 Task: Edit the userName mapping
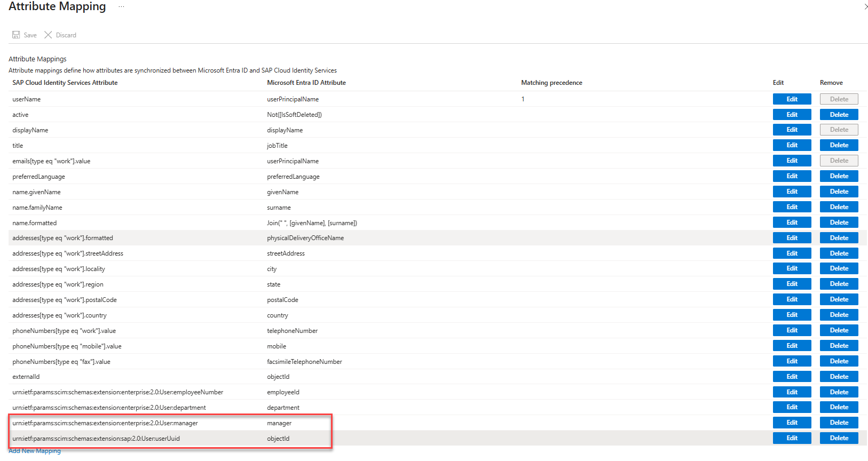pos(792,99)
